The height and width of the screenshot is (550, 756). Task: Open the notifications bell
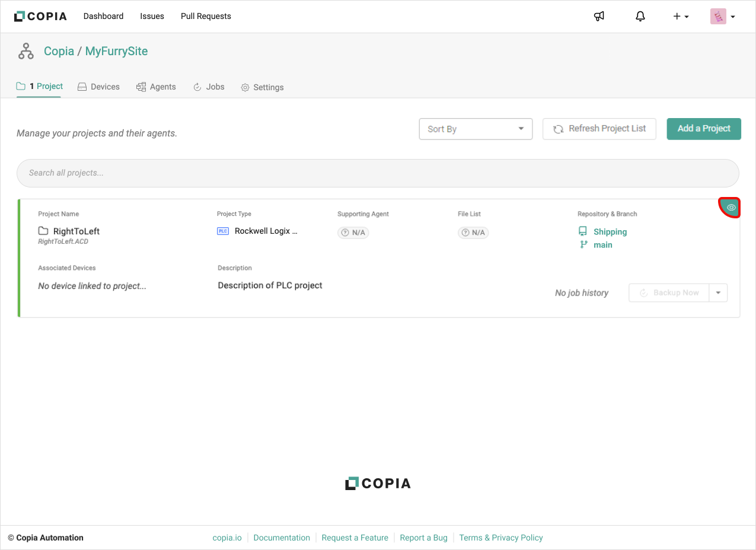click(x=640, y=17)
